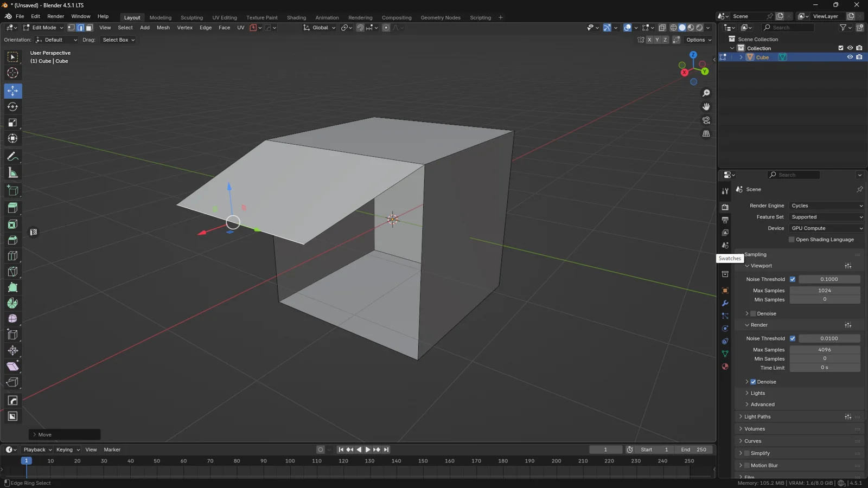Switch to face select mode
Image resolution: width=868 pixels, height=488 pixels.
tap(90, 28)
